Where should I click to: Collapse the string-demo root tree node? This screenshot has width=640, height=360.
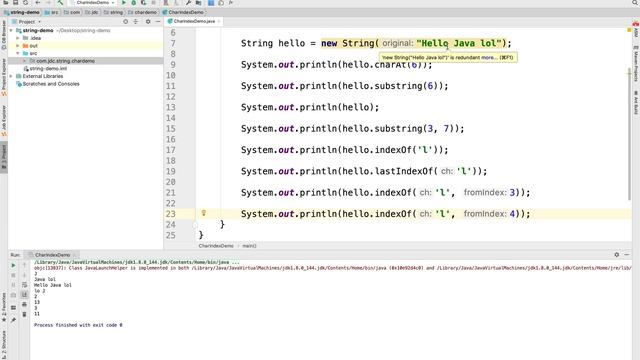[x=11, y=31]
